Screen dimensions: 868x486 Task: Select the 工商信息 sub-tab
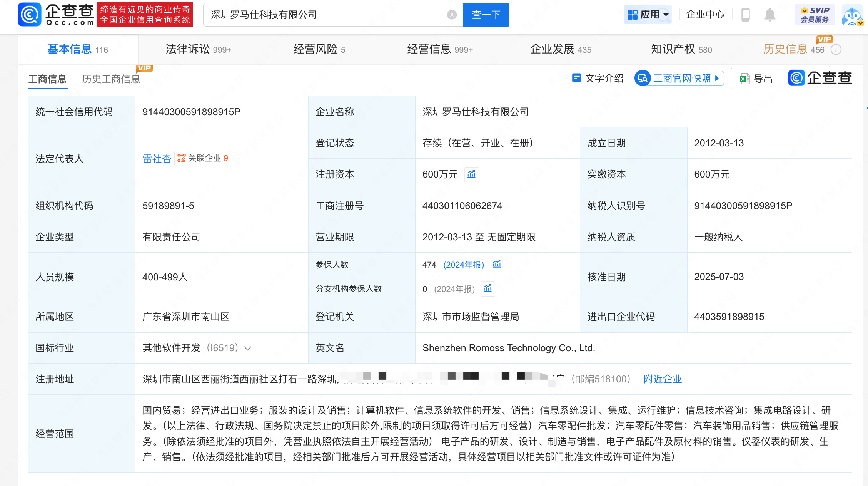47,79
